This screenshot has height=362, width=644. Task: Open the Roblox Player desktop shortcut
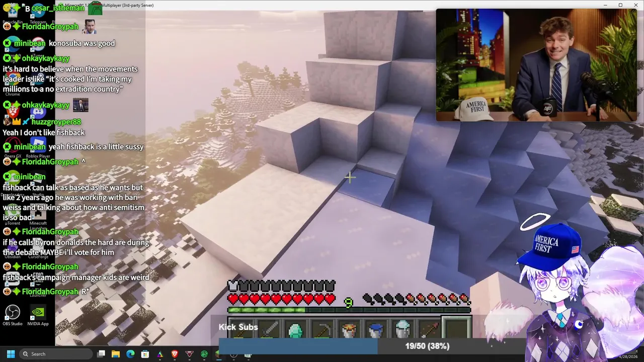point(38,148)
